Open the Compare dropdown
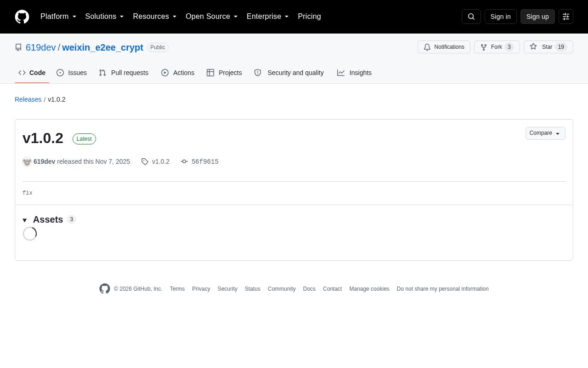Viewport: 588px width, 368px height. [x=545, y=133]
